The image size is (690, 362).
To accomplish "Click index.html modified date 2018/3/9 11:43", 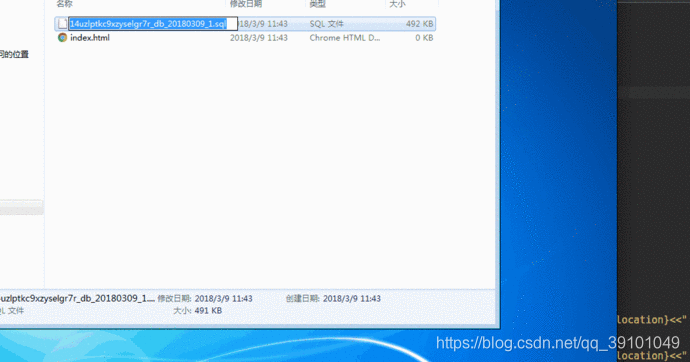I will tap(259, 38).
